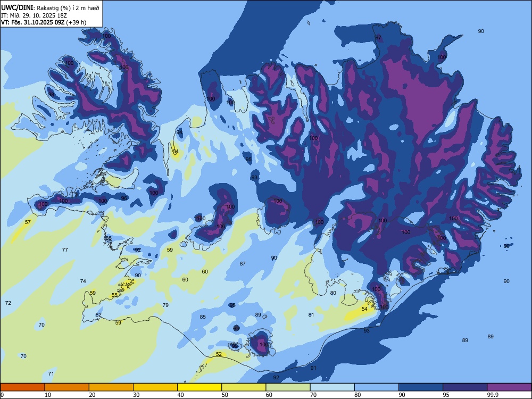
Task: Click the '97' humidity value on the map
Action: (378, 38)
